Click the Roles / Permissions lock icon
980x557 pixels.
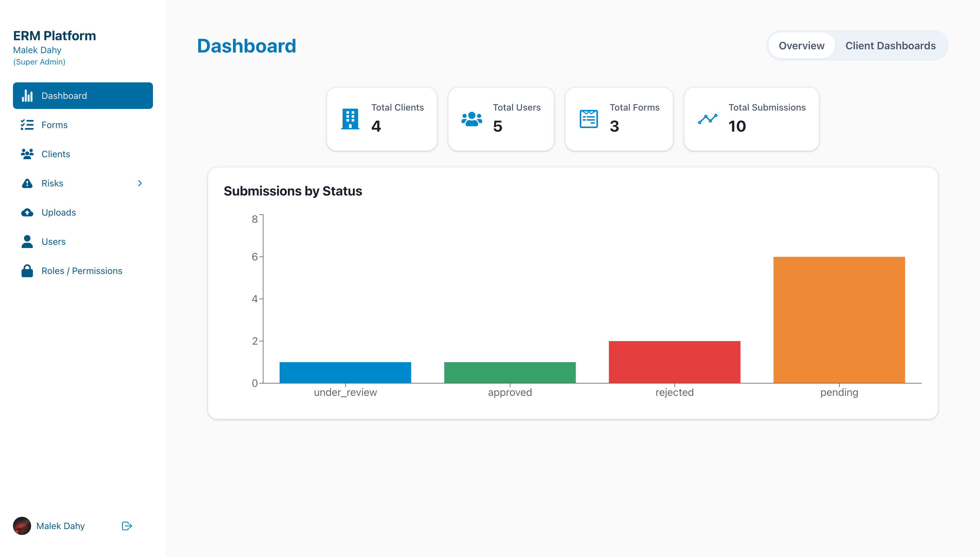click(x=27, y=270)
